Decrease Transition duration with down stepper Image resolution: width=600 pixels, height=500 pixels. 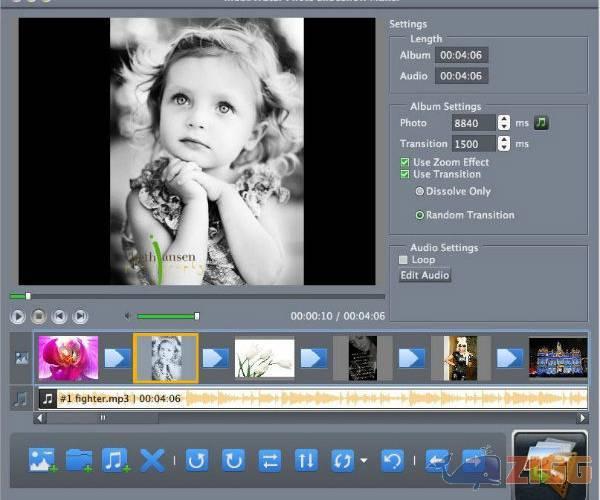[504, 147]
